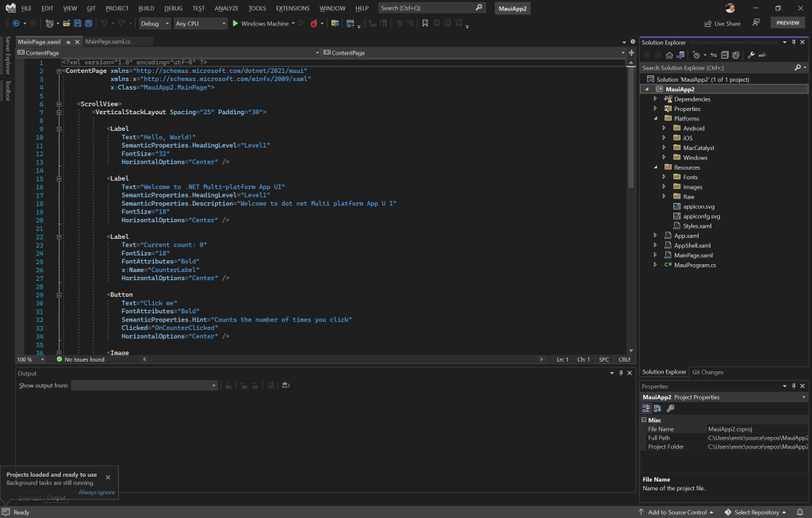Open the Debug configuration dropdown
Viewport: 812px width, 518px height.
click(155, 24)
